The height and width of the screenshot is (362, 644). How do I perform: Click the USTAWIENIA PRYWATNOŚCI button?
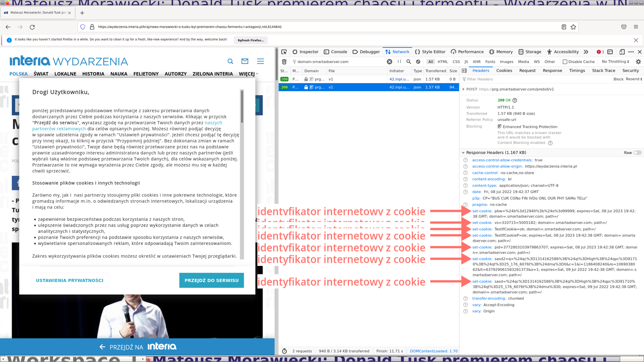(x=70, y=280)
